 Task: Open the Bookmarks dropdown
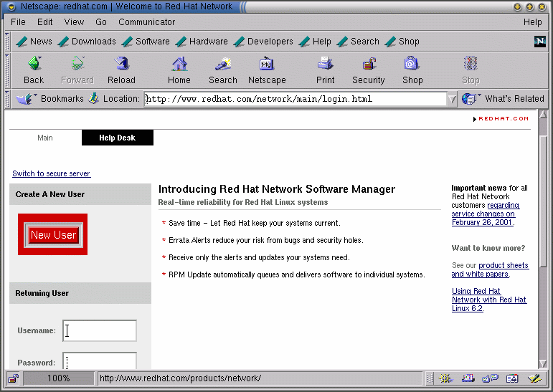(x=50, y=99)
